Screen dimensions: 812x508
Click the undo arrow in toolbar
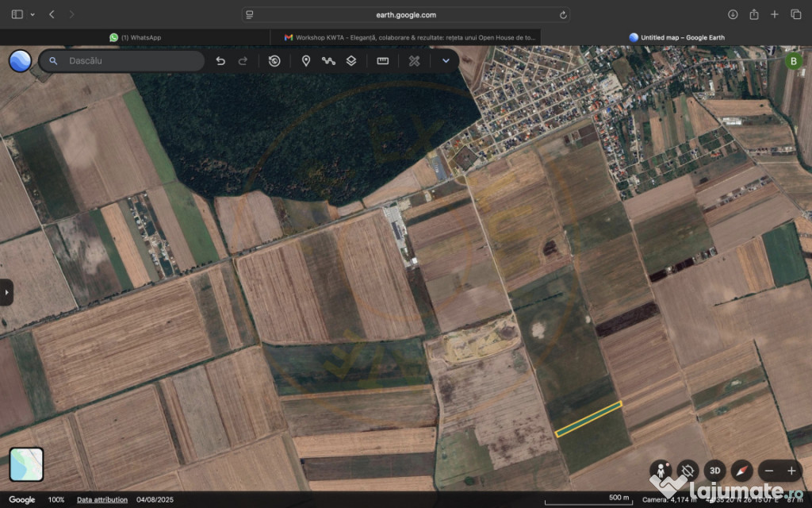220,61
